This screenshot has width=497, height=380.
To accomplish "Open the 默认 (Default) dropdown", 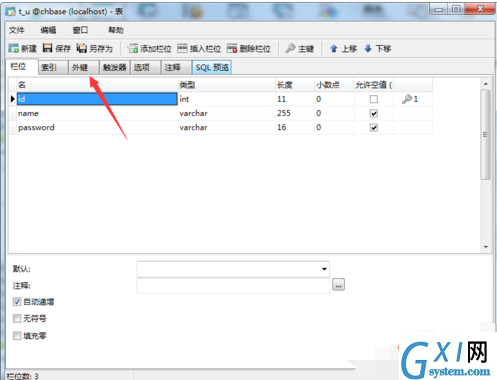I will click(x=324, y=269).
